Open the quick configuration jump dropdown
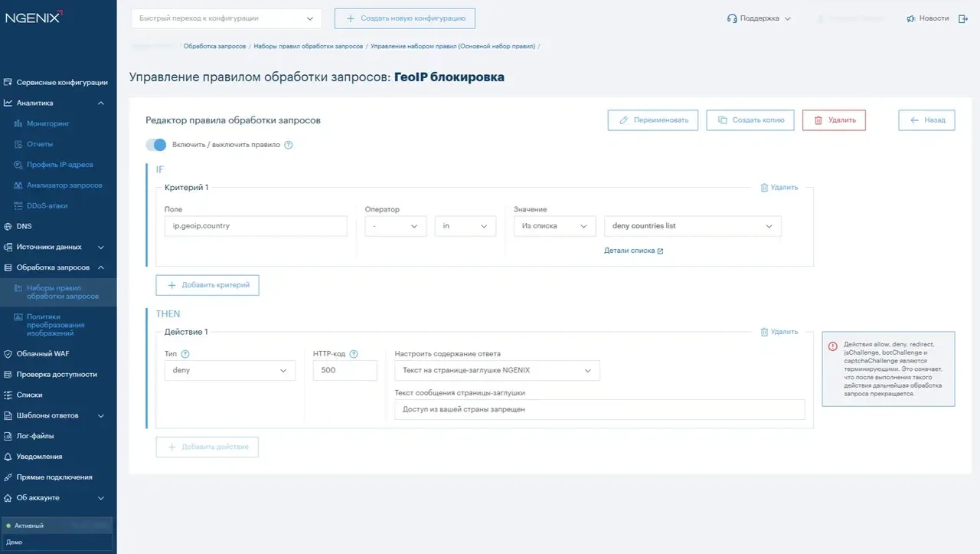Image resolution: width=980 pixels, height=554 pixels. (x=227, y=18)
